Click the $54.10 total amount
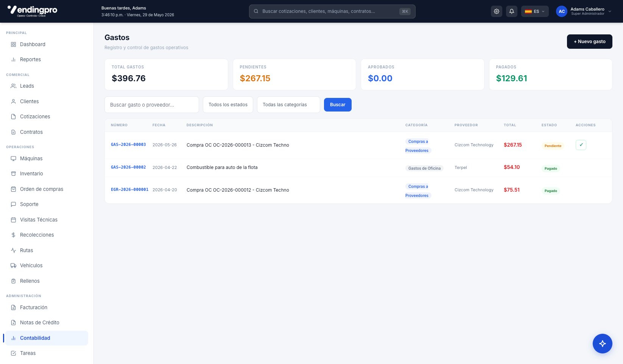The height and width of the screenshot is (364, 623). coord(512,167)
